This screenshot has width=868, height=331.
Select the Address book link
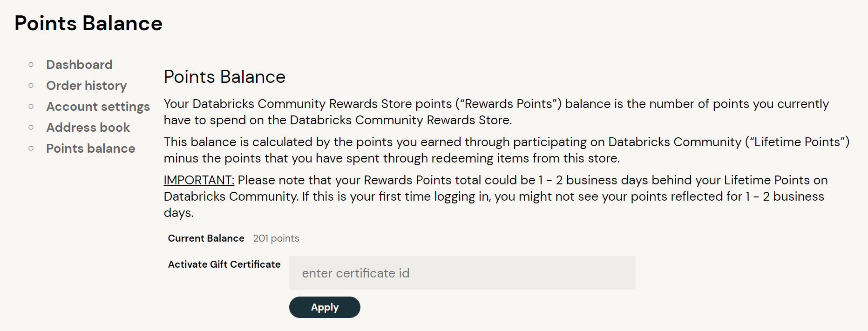(88, 128)
